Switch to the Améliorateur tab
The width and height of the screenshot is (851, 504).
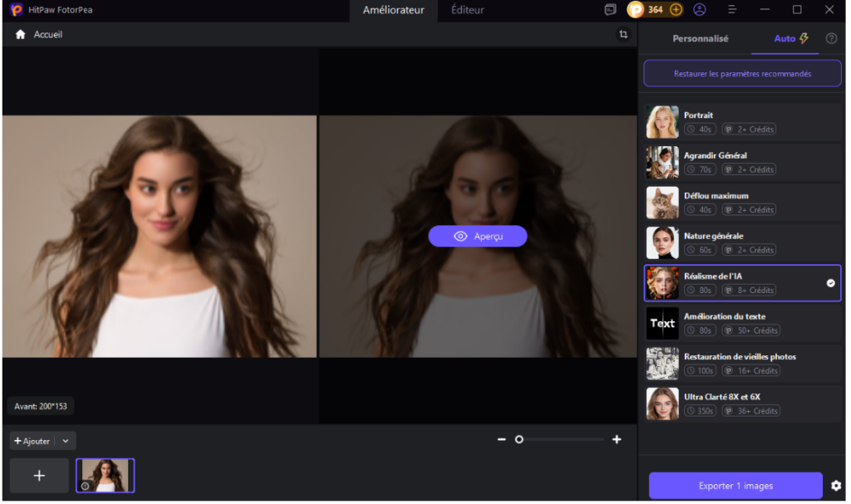395,10
